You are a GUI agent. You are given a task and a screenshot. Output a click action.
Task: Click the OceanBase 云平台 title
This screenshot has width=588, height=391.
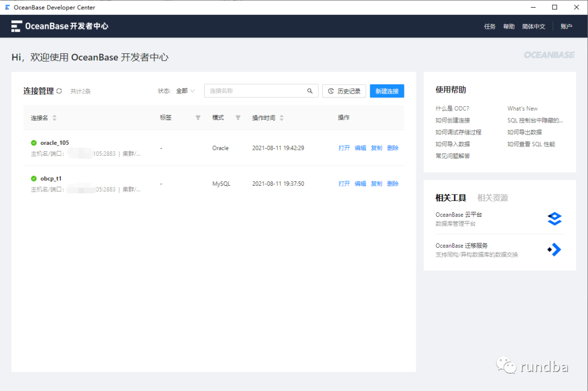[x=458, y=215]
